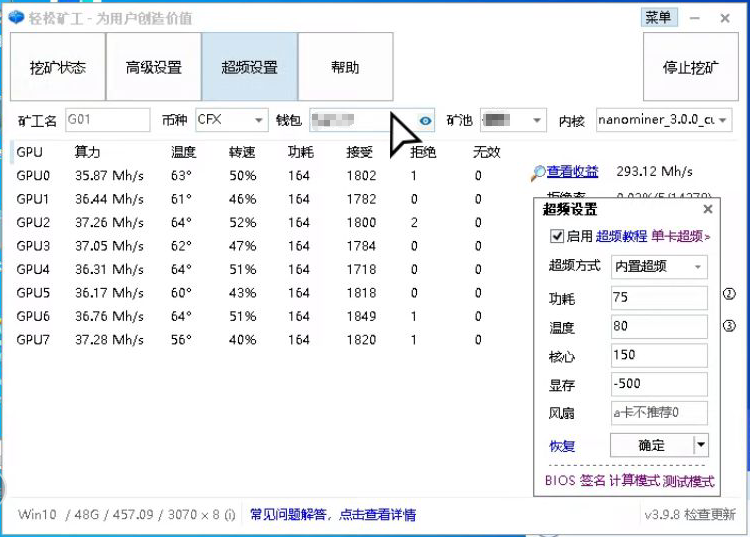750x537 pixels.
Task: Click the 确定 confirm button
Action: click(650, 445)
